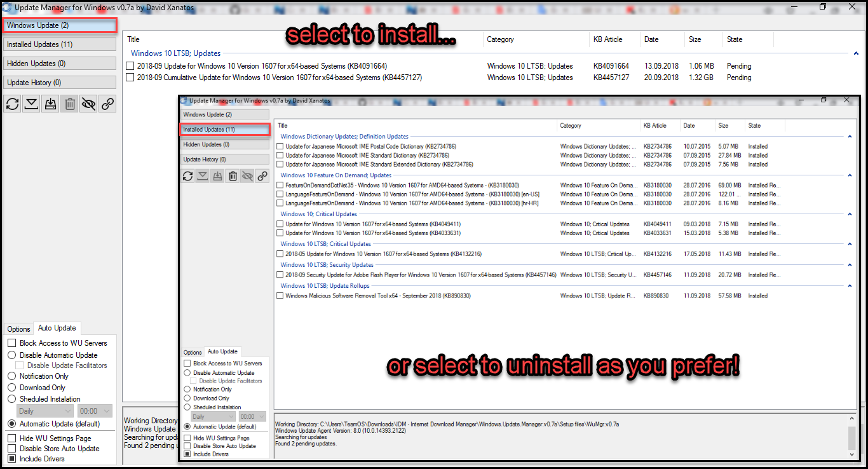The height and width of the screenshot is (469, 868).
Task: Click the chain link icon in back window
Action: 108,104
